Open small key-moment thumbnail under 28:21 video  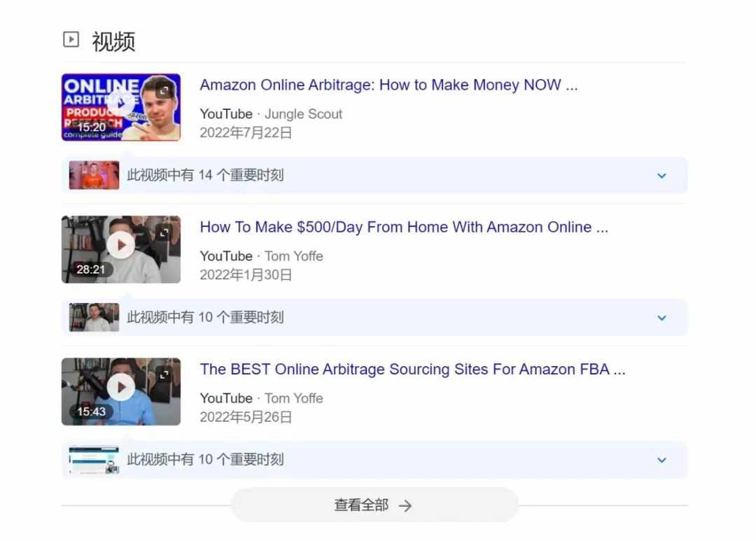(x=94, y=317)
